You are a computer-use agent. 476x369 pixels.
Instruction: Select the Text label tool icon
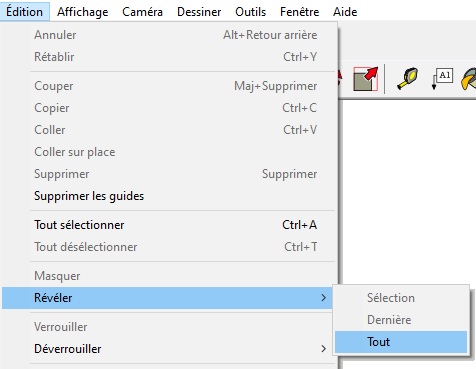[x=442, y=79]
